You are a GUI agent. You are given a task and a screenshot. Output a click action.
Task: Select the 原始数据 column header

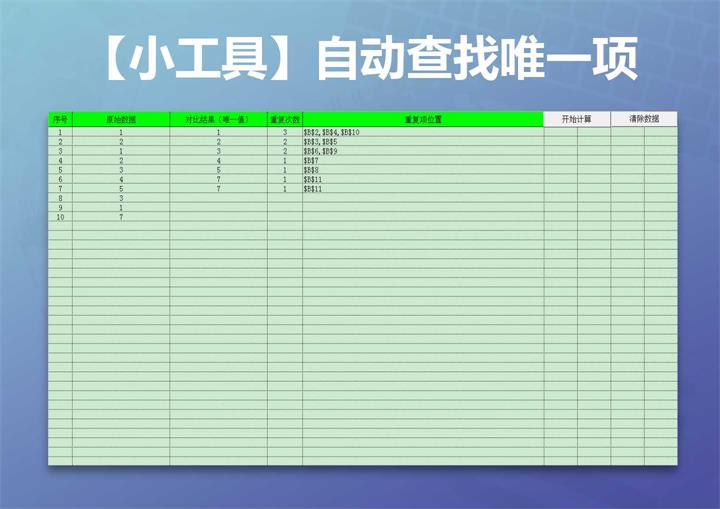pos(121,120)
